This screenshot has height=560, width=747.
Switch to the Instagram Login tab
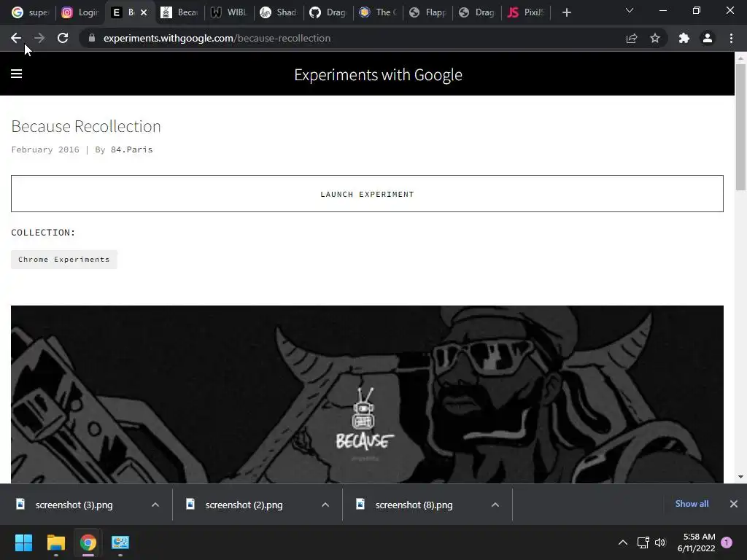[x=80, y=12]
